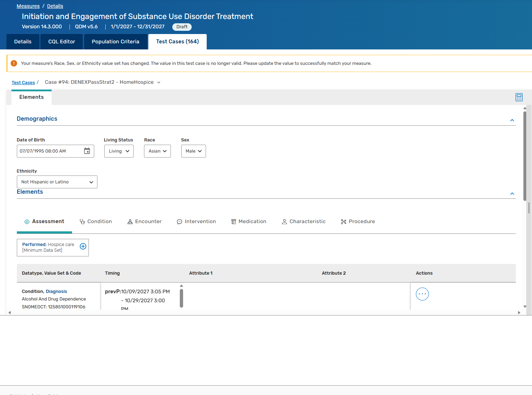
Task: Open the Living Status dropdown
Action: click(x=119, y=151)
